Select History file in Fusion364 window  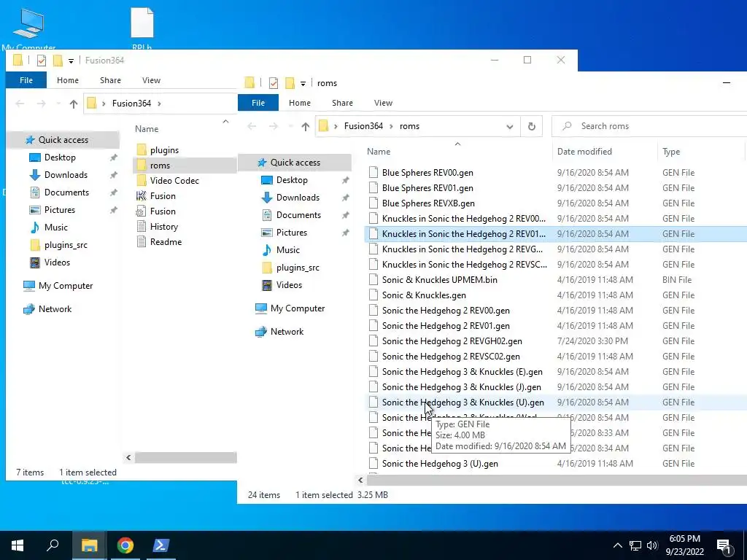[x=158, y=227]
